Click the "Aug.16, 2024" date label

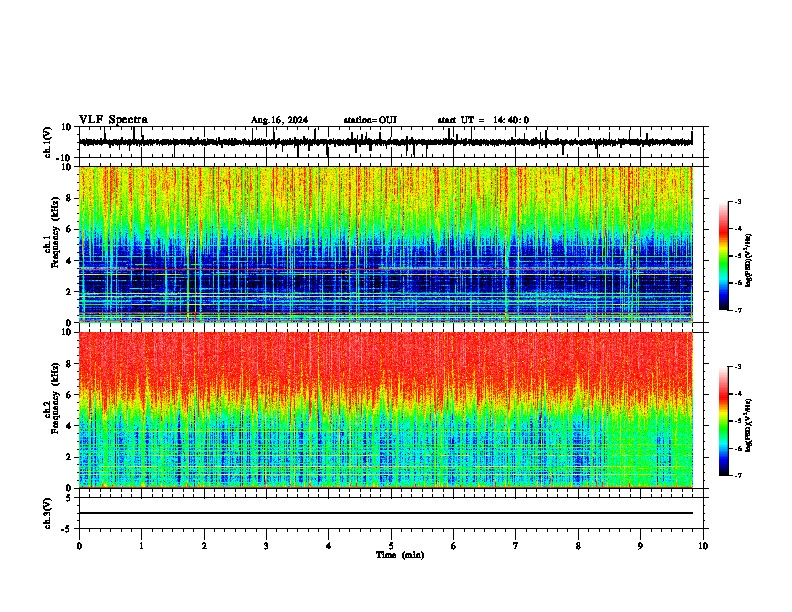(279, 120)
